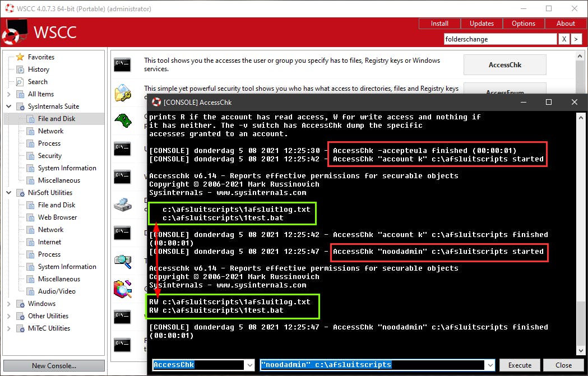Open Process under NirSoft Utilities
The height and width of the screenshot is (376, 588).
coord(49,254)
